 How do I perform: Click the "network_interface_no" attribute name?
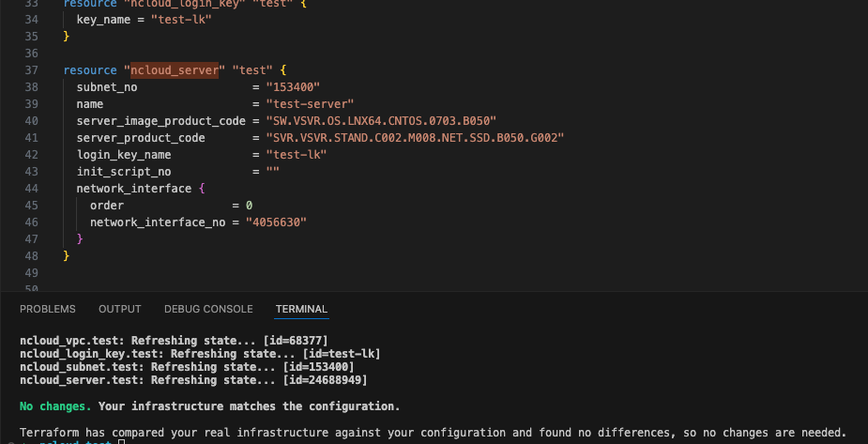[158, 222]
